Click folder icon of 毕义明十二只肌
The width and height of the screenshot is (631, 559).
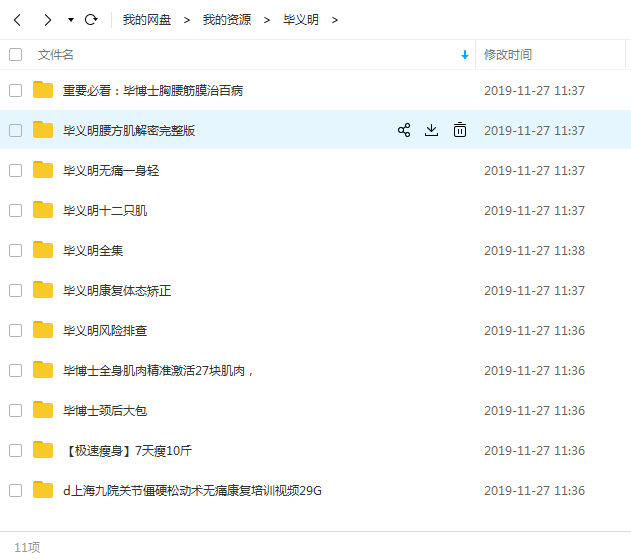click(x=43, y=210)
